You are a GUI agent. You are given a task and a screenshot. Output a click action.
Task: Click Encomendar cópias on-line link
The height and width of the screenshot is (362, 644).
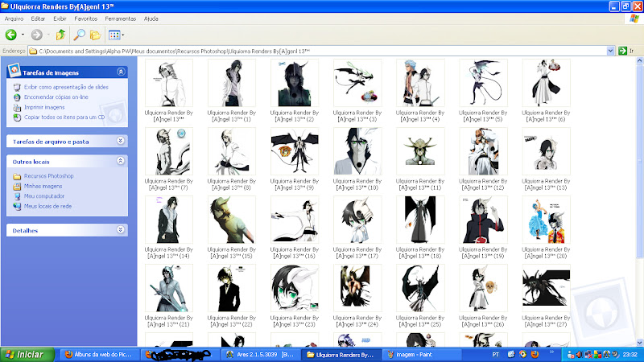pos(56,97)
